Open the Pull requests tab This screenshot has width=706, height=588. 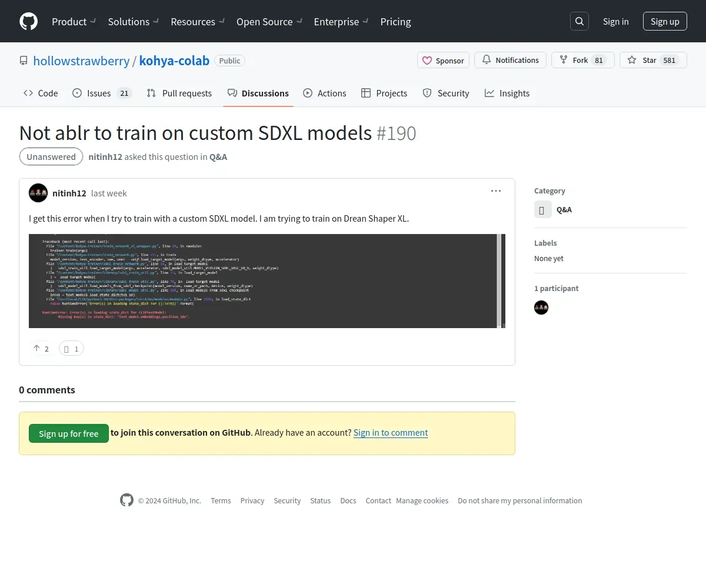(179, 93)
